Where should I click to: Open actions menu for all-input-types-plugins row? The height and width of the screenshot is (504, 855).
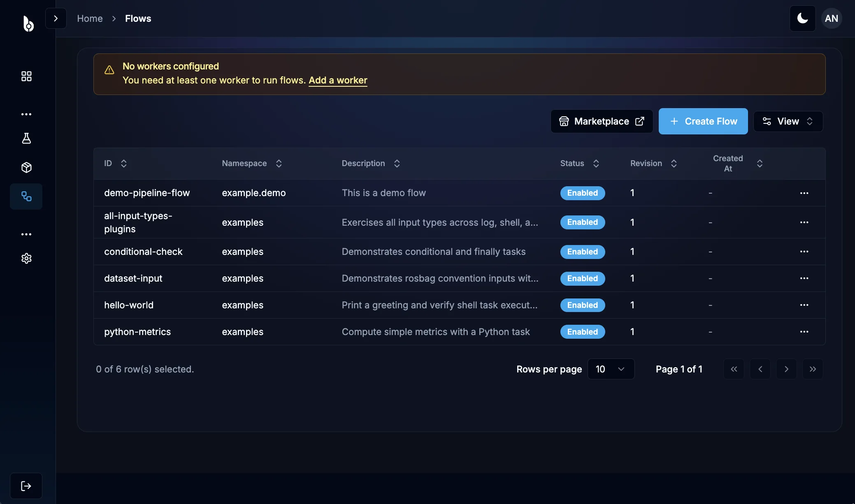[x=804, y=222]
